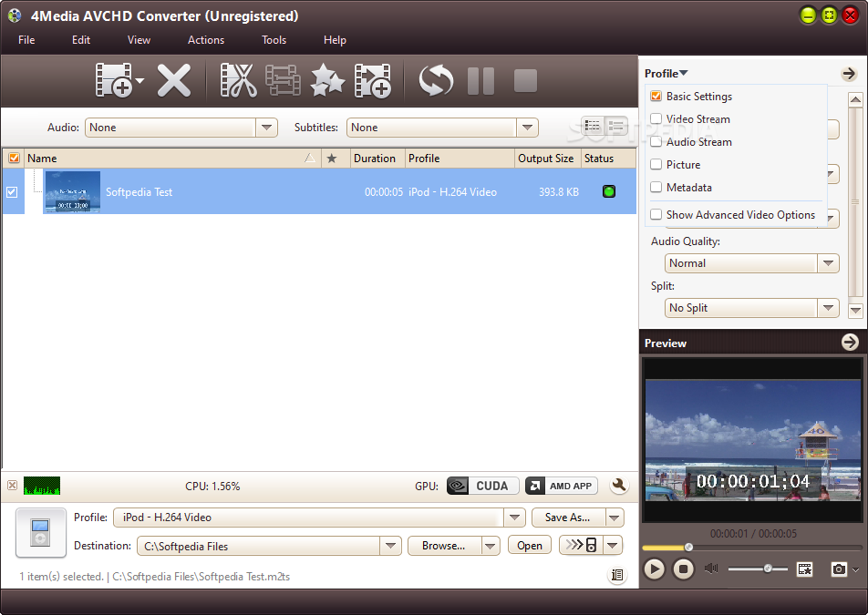Click the green status indicator for Softpedia Test
This screenshot has width=868, height=615.
(x=609, y=191)
